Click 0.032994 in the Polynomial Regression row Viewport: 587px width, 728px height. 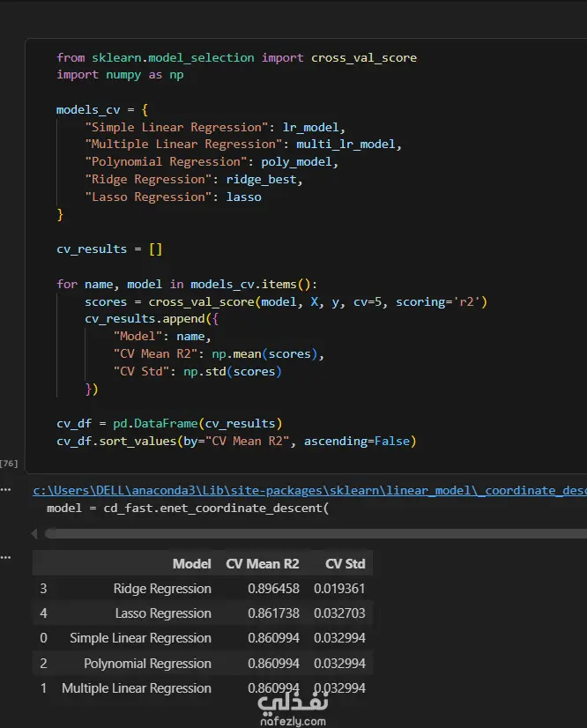point(339,664)
